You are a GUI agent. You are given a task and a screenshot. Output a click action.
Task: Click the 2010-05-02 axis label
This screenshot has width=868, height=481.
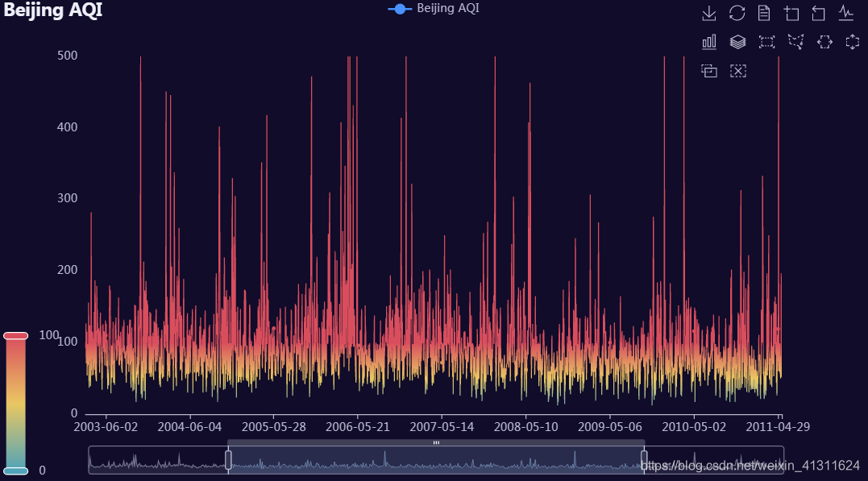pos(694,427)
